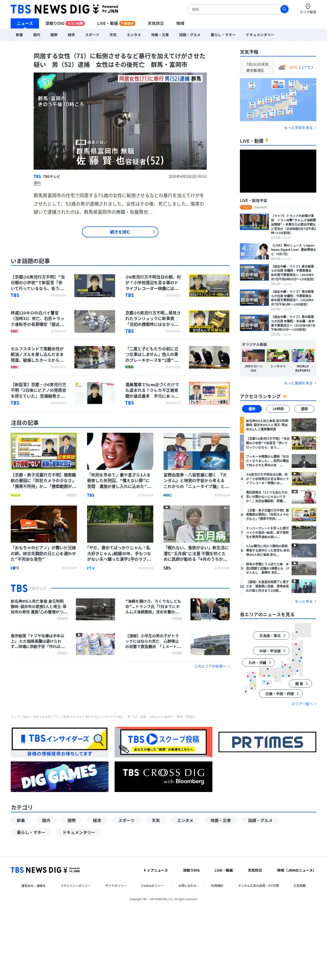Open このエリアの記事へ link
This screenshot has height=980, width=327.
coord(212,666)
